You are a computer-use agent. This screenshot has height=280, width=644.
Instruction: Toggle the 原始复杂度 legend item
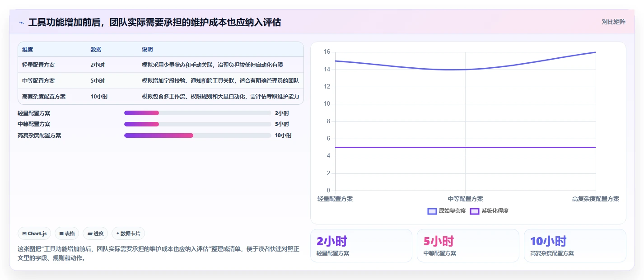tap(447, 211)
